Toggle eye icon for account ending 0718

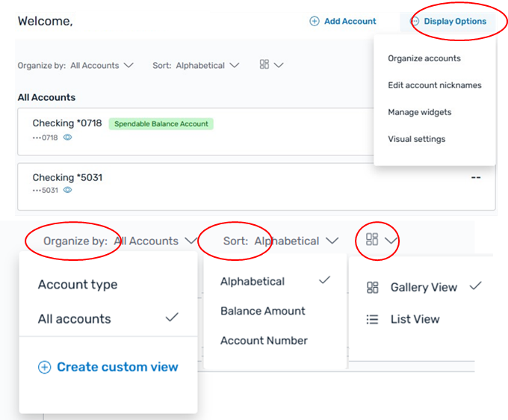[x=67, y=138]
